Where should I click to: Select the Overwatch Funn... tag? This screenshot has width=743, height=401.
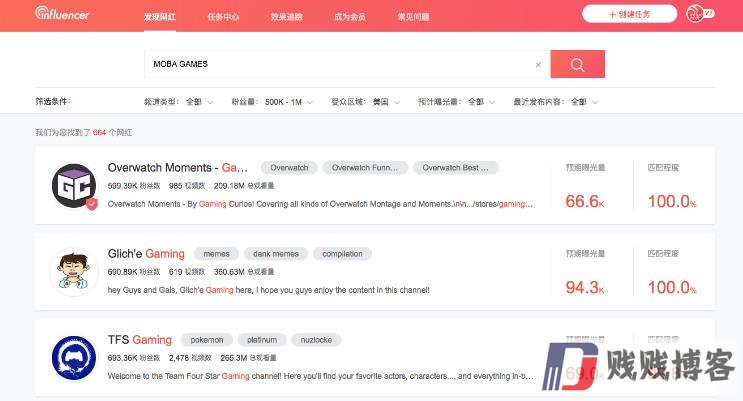(x=365, y=168)
